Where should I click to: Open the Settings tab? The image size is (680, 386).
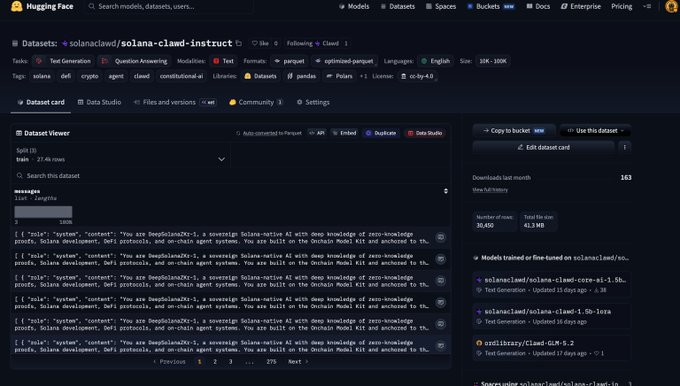(x=313, y=102)
